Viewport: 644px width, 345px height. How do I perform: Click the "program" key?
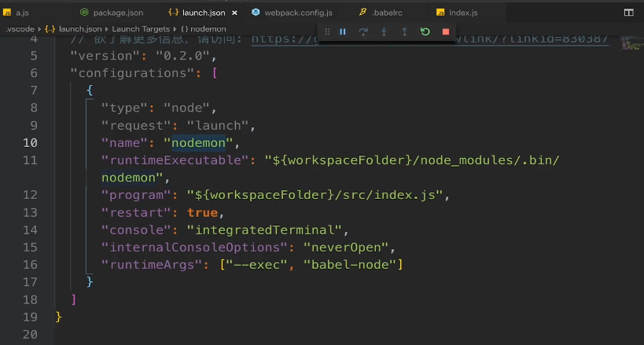coord(136,195)
